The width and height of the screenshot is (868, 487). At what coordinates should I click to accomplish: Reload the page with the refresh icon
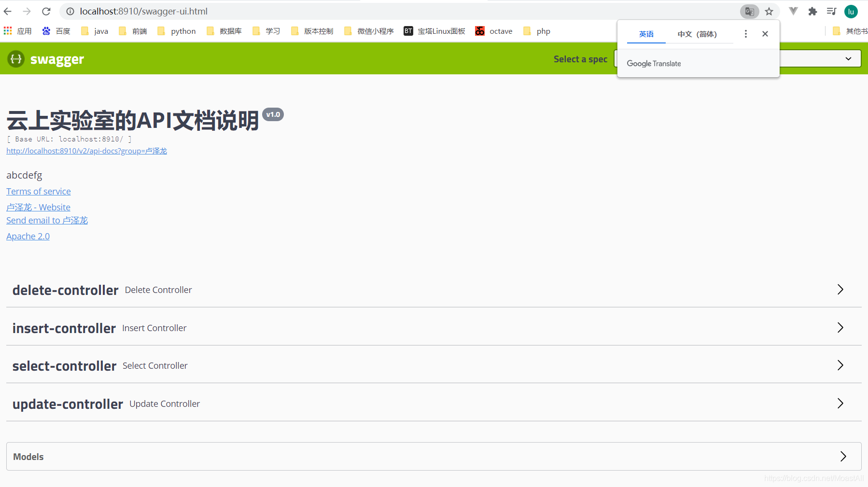[46, 11]
